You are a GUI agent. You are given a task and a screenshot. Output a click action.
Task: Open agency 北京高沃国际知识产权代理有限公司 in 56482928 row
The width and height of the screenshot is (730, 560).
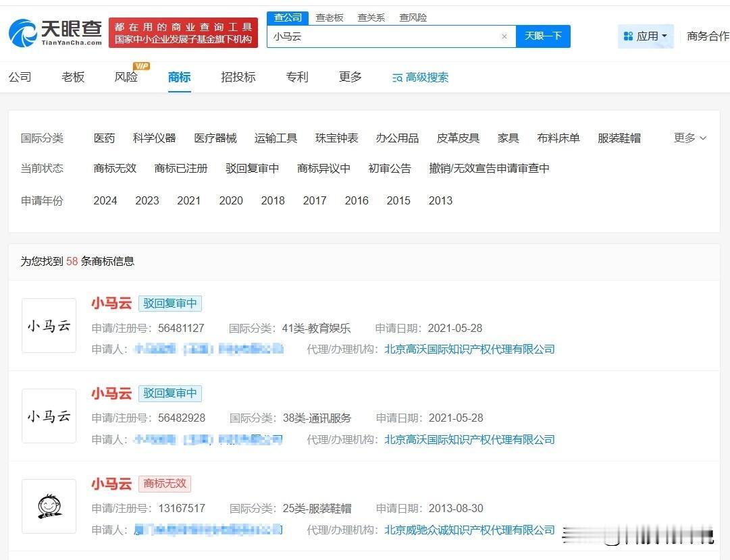[x=470, y=439]
